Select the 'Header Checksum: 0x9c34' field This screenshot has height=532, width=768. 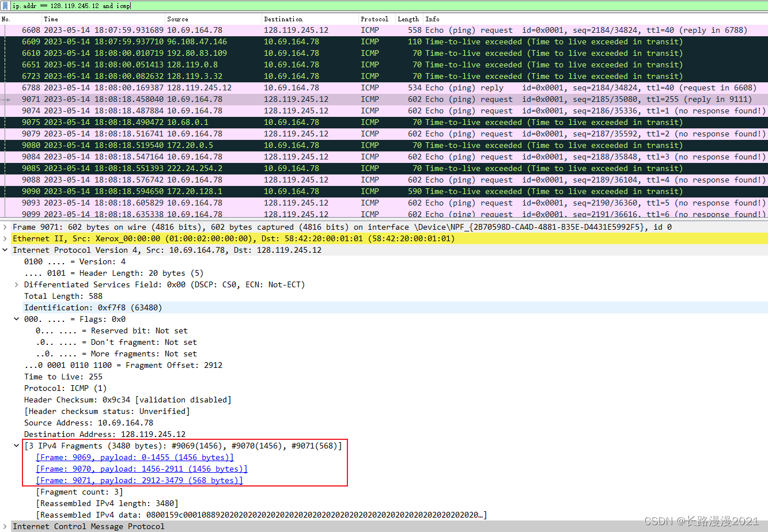pyautogui.click(x=128, y=400)
